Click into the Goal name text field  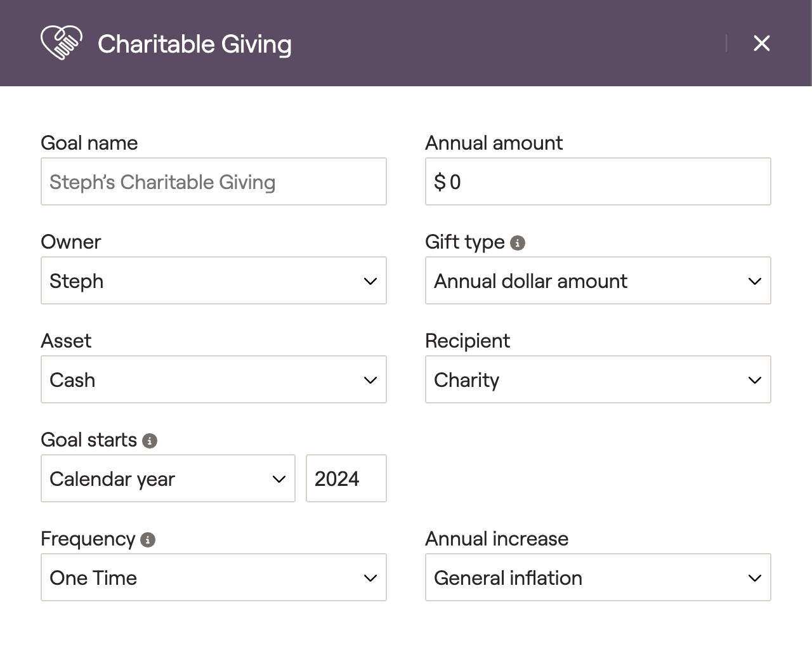[213, 181]
